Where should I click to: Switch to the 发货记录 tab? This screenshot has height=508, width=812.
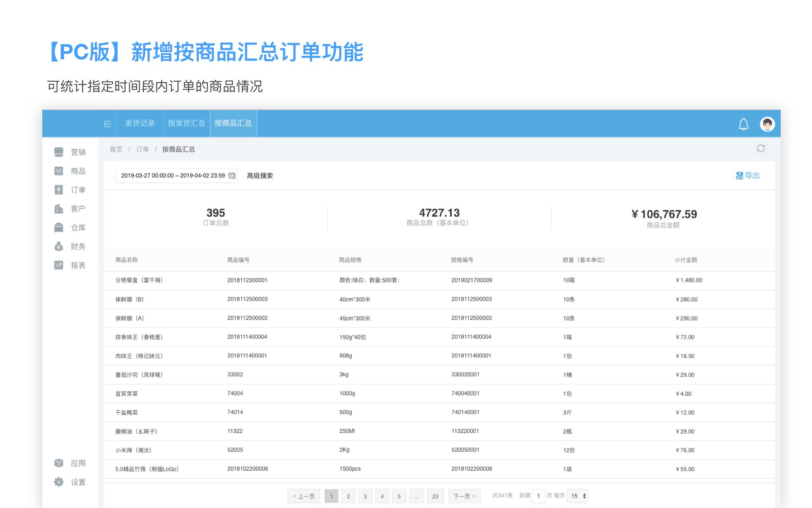point(140,123)
